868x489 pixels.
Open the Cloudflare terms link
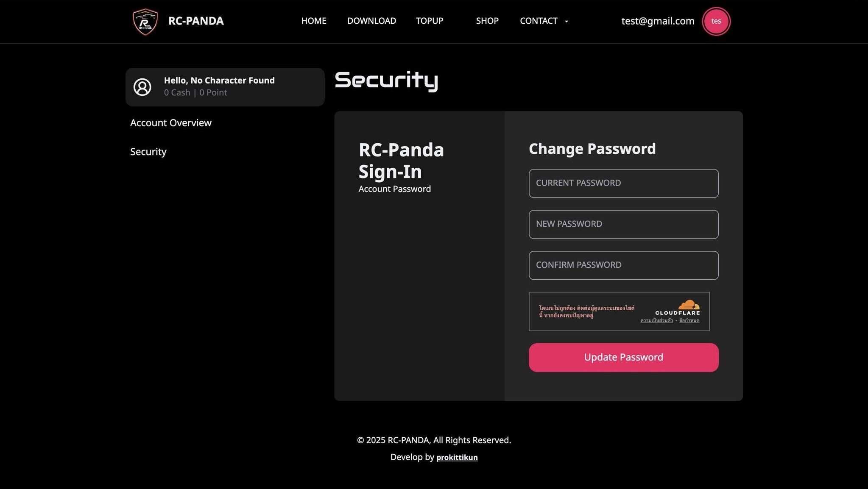[x=689, y=321]
